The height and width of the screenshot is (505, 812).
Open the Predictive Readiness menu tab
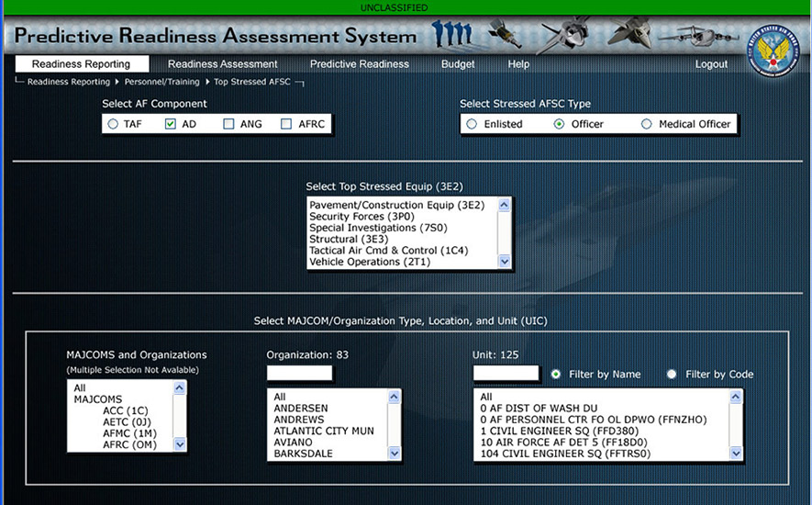[359, 64]
